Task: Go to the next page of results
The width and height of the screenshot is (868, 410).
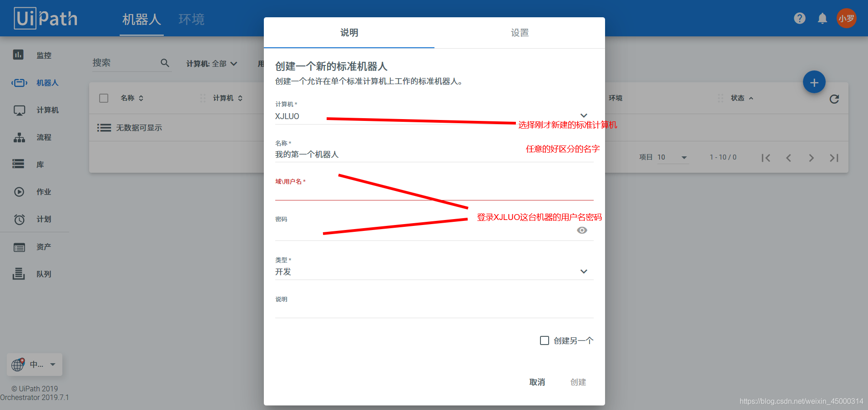Action: pyautogui.click(x=811, y=158)
